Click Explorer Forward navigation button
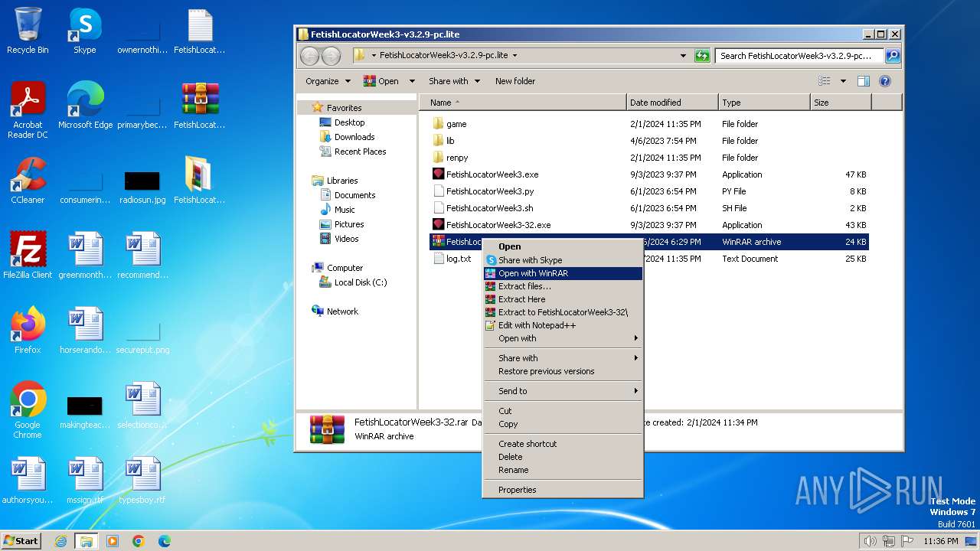This screenshot has width=980, height=551. coord(331,56)
